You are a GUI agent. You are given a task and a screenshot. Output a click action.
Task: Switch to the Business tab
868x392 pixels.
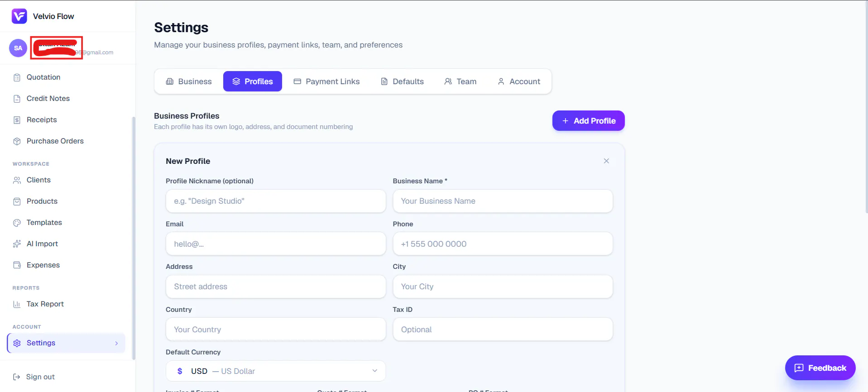click(189, 81)
